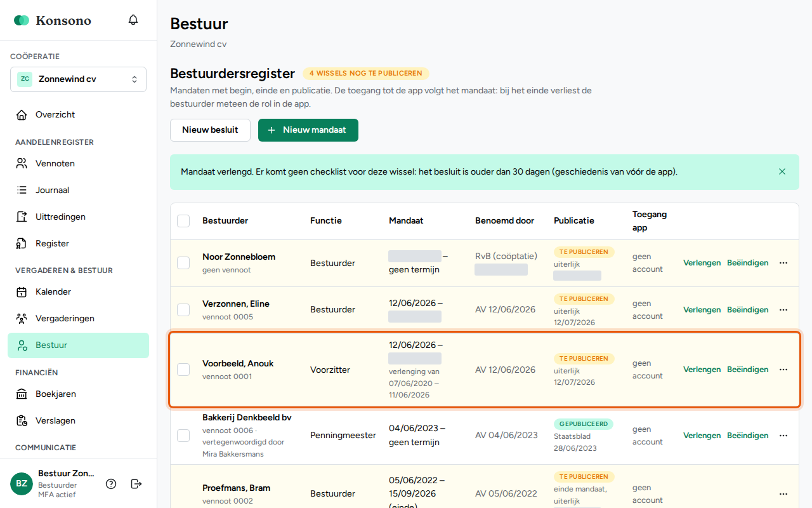812x508 pixels.
Task: Open more actions for Proefmans, Bram
Action: tap(783, 494)
